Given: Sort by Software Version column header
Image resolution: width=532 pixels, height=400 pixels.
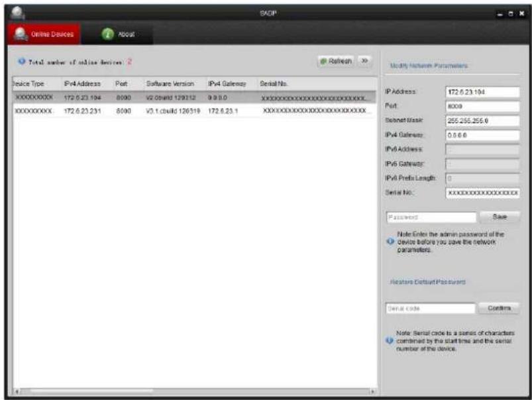Looking at the screenshot, I should pos(170,83).
